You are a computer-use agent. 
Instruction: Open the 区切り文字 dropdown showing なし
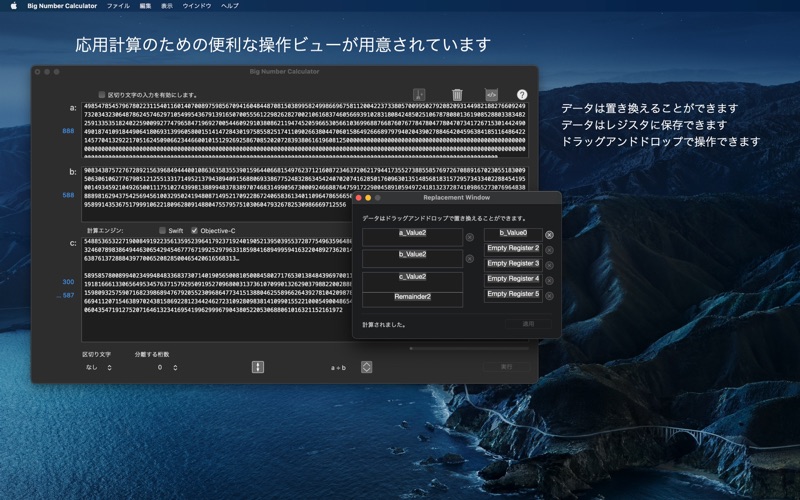click(98, 367)
